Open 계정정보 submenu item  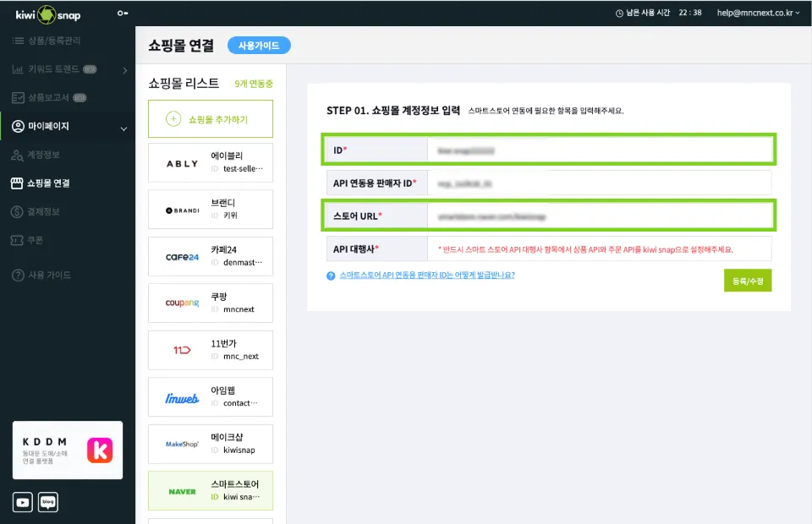(43, 155)
